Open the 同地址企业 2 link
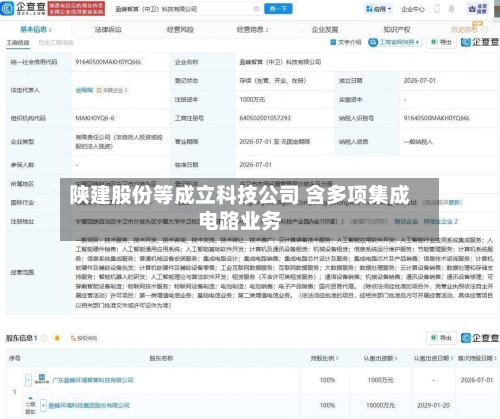This screenshot has width=500, height=419. tap(441, 221)
